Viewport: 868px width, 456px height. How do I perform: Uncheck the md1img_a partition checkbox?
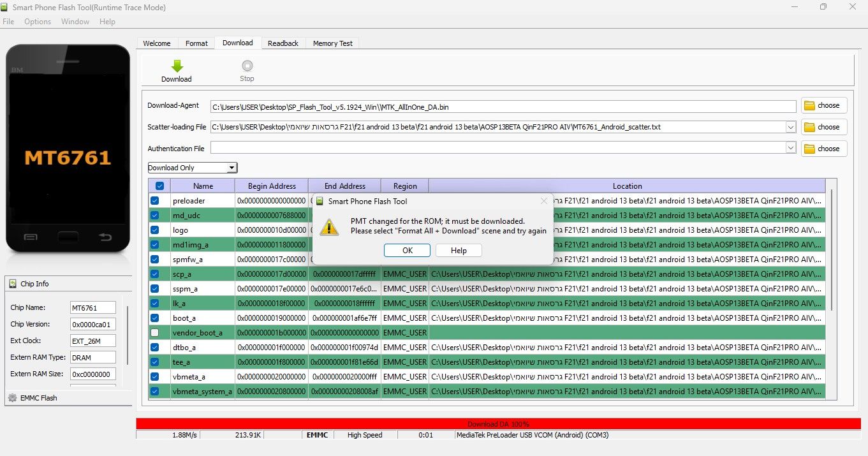click(154, 244)
